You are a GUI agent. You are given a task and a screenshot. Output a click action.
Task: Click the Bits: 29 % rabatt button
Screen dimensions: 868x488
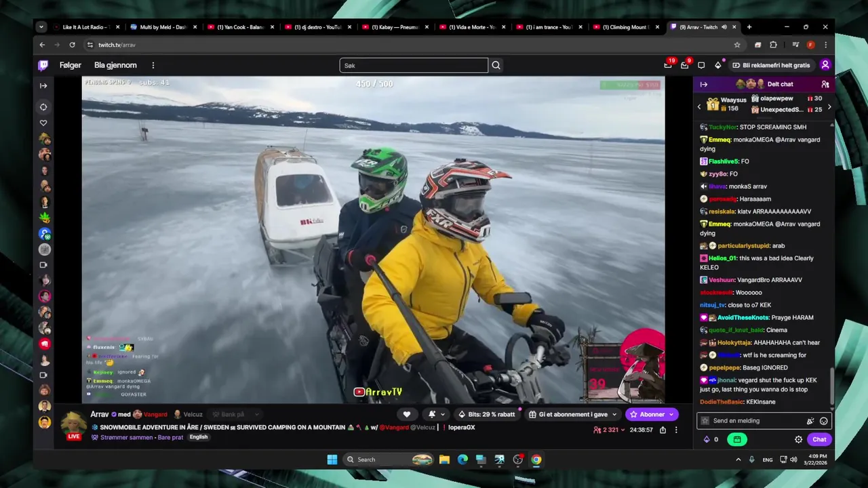[487, 414]
